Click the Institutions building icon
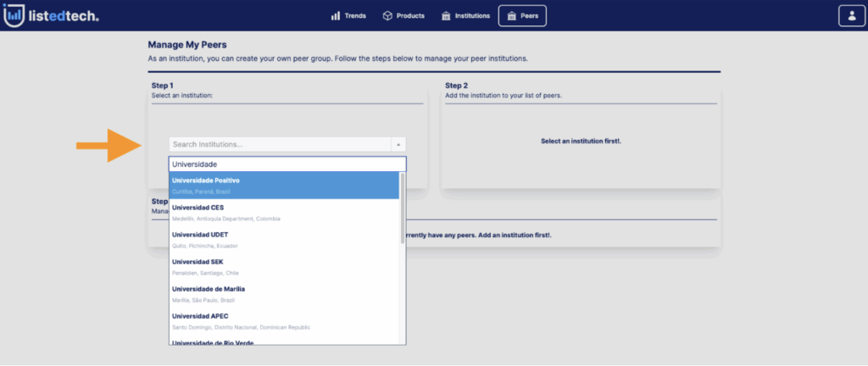Screen dimensions: 868x366 coord(446,16)
